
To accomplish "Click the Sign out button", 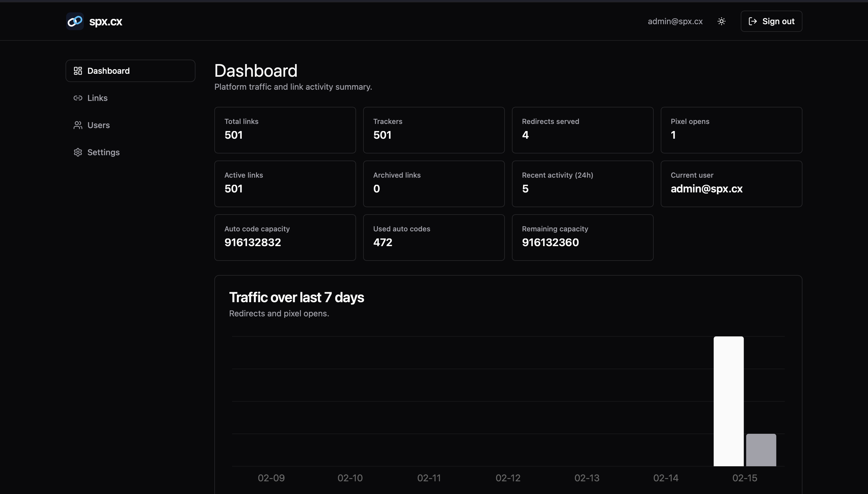I will (x=771, y=21).
